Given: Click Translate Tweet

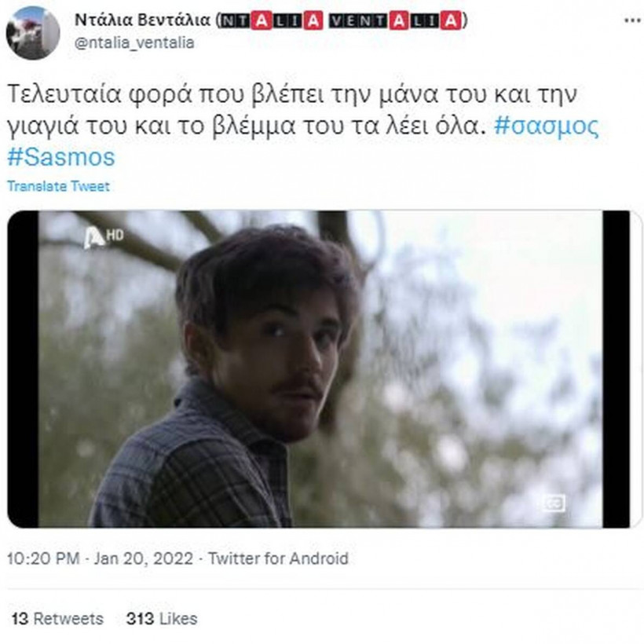Looking at the screenshot, I should pos(58,186).
